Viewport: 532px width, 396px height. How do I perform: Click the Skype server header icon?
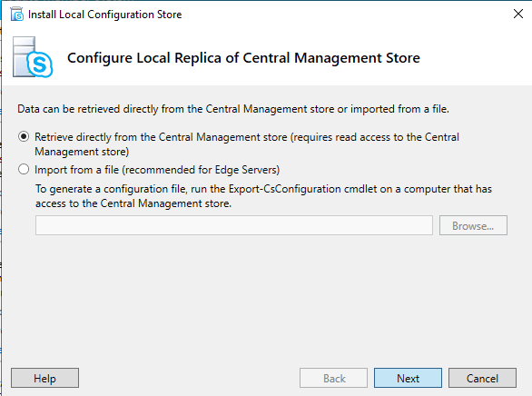coord(33,57)
